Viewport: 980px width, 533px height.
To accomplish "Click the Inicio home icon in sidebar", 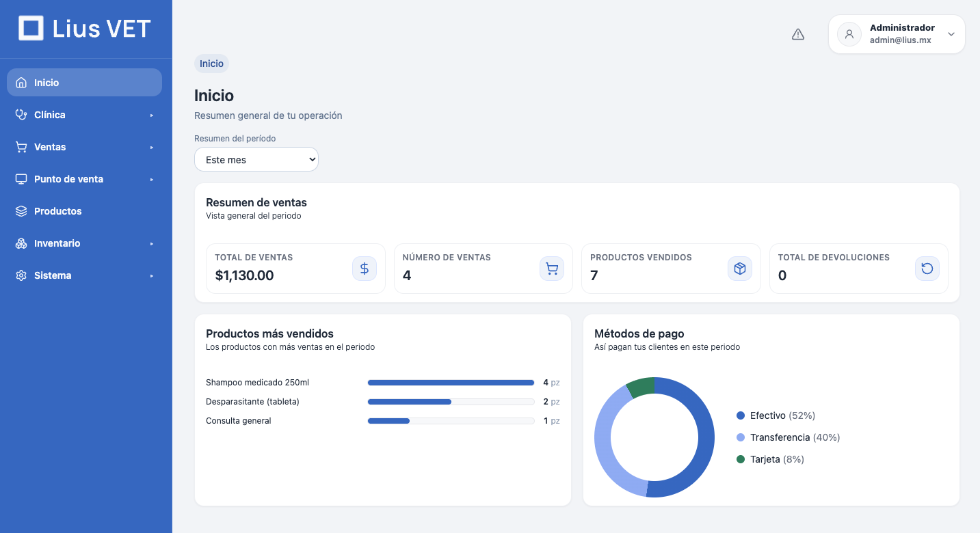I will click(21, 82).
